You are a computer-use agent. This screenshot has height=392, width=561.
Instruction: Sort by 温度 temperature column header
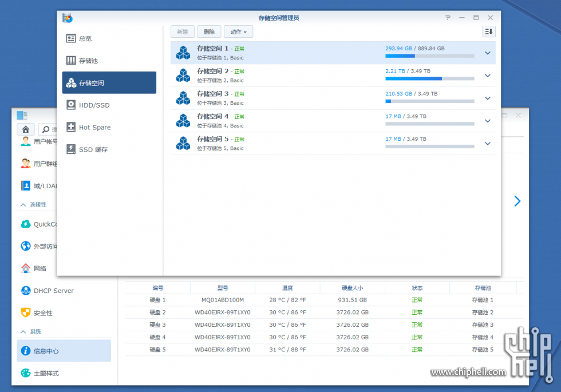[287, 288]
